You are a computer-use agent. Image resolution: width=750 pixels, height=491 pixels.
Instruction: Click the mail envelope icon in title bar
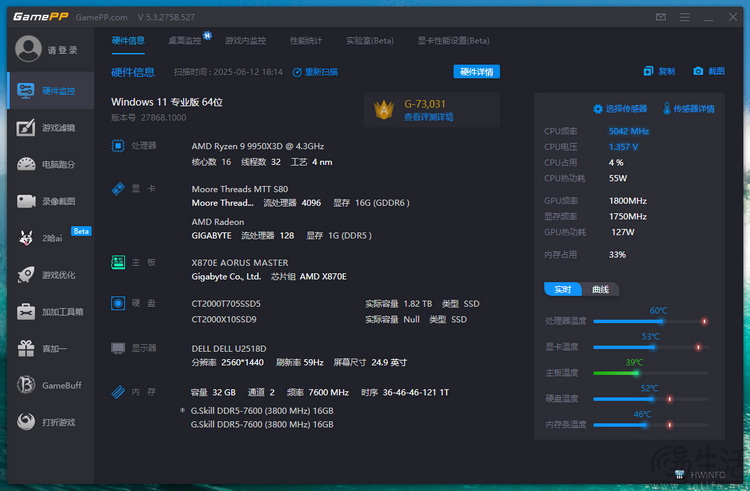661,17
